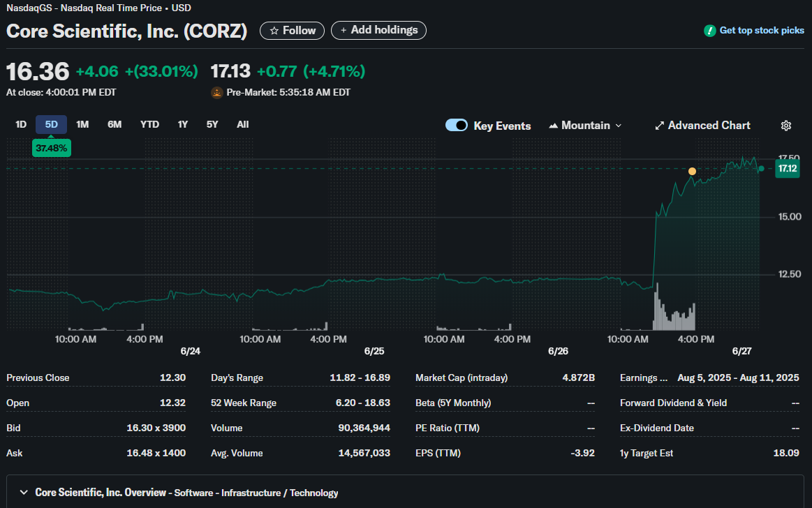This screenshot has width=812, height=508.
Task: Select the 5D range tab
Action: point(51,125)
